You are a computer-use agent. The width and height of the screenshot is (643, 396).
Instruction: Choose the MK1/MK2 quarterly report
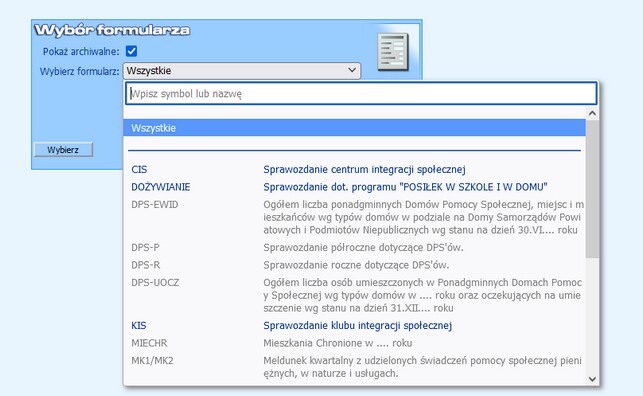354,367
